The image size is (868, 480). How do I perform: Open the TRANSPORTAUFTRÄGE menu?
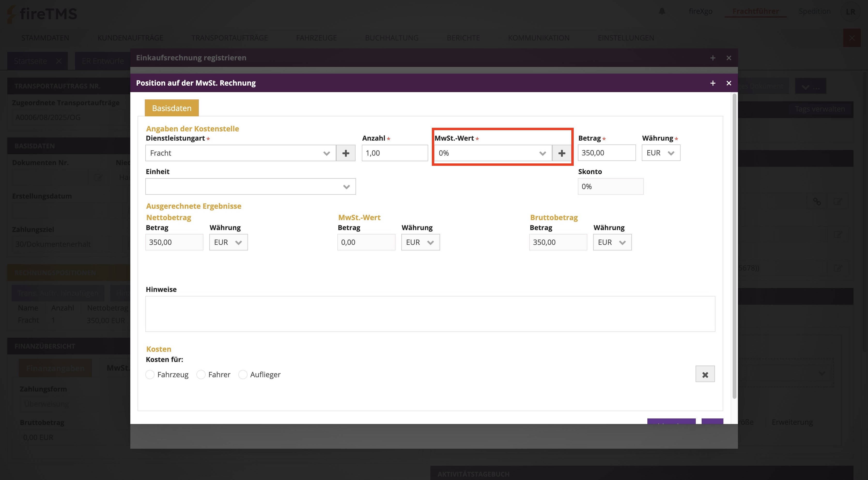click(x=229, y=38)
